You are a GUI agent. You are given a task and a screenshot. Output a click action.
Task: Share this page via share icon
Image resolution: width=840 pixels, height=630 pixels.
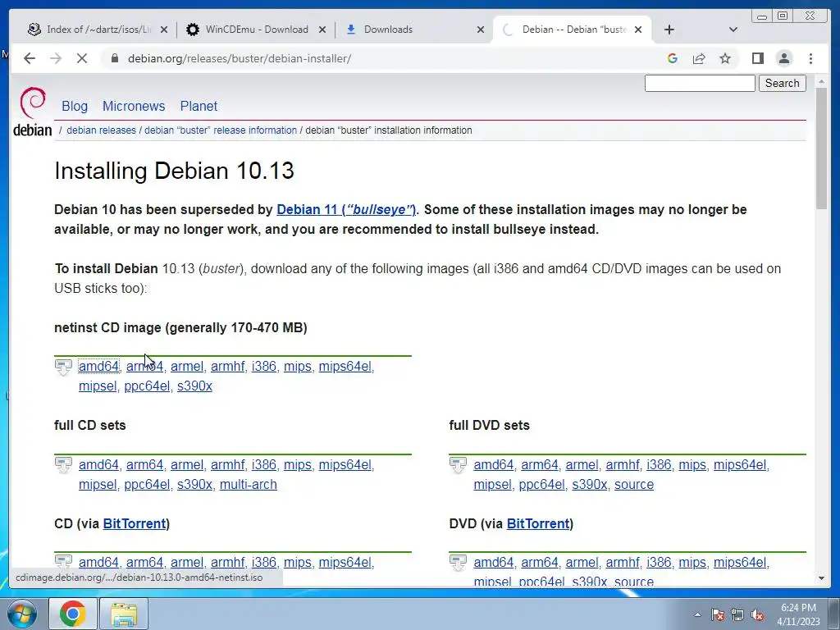(699, 58)
